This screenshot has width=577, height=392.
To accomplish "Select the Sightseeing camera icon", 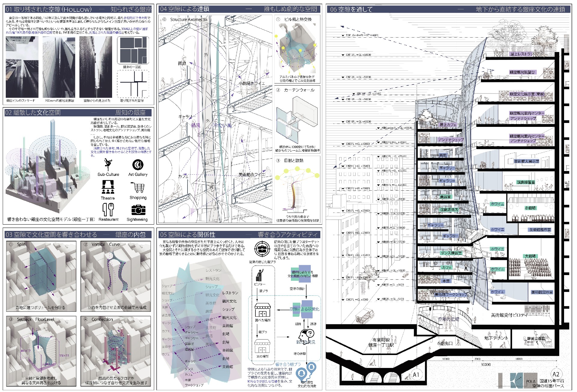I will point(138,210).
